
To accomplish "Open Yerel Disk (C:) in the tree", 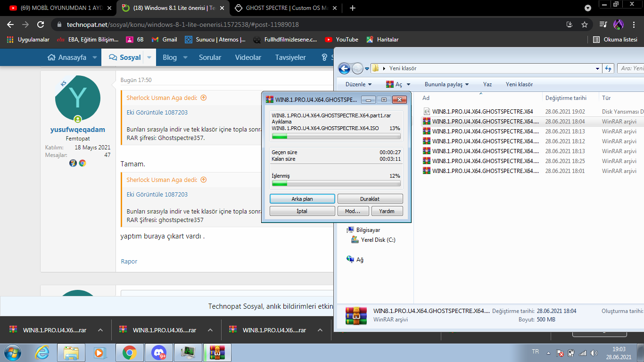I will (x=373, y=240).
